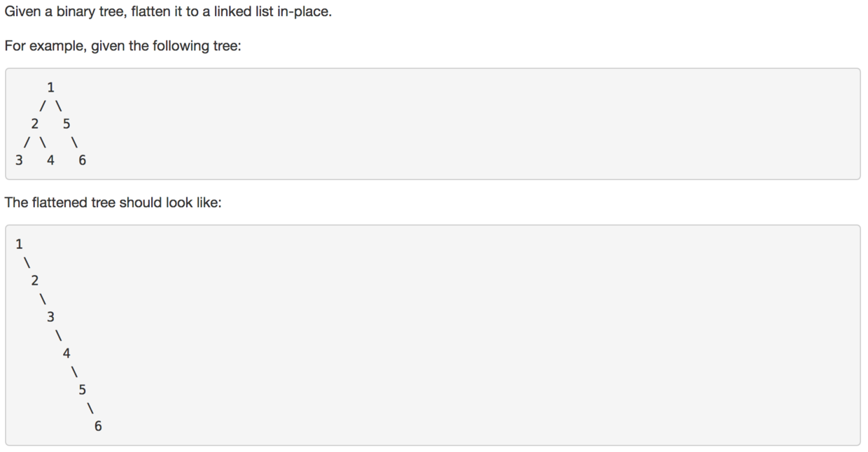Select leaf node 4 in the original tree
Screen dimensions: 868x452
50,160
